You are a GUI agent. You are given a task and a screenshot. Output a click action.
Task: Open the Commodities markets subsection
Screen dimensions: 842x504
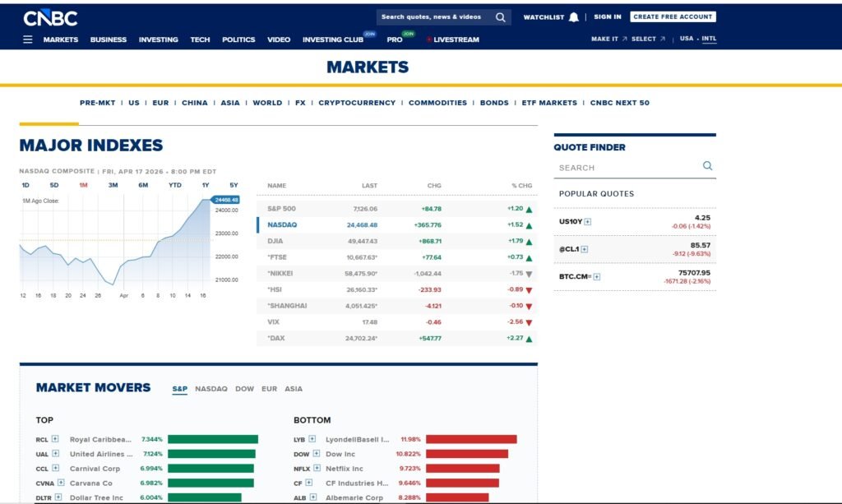coord(437,103)
